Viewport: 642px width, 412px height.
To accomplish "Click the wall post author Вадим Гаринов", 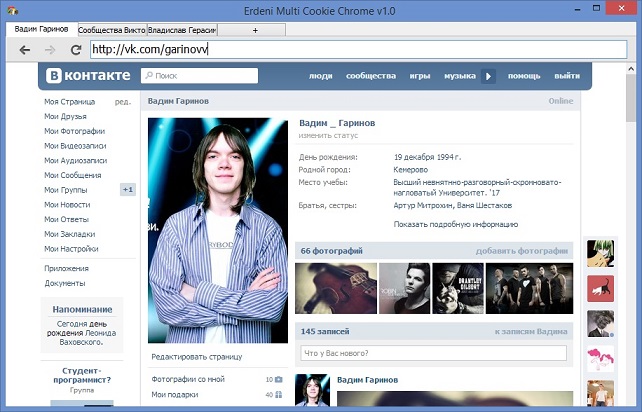I will (x=367, y=380).
